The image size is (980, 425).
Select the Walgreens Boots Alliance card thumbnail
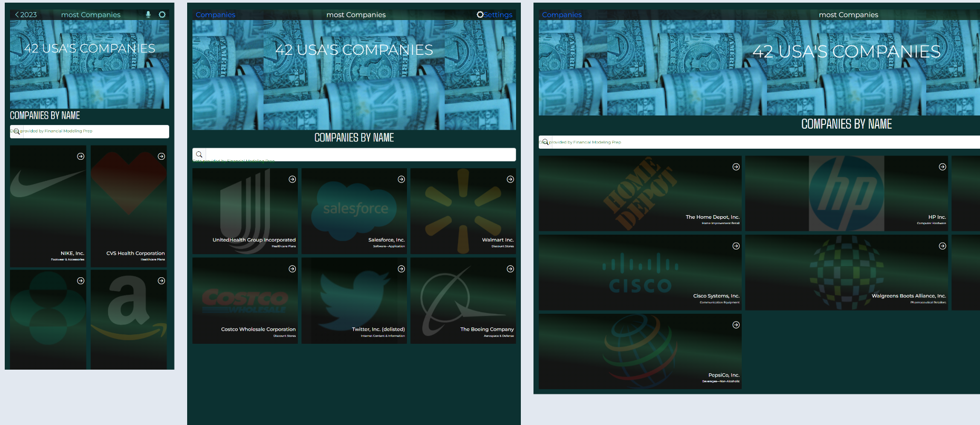click(846, 273)
